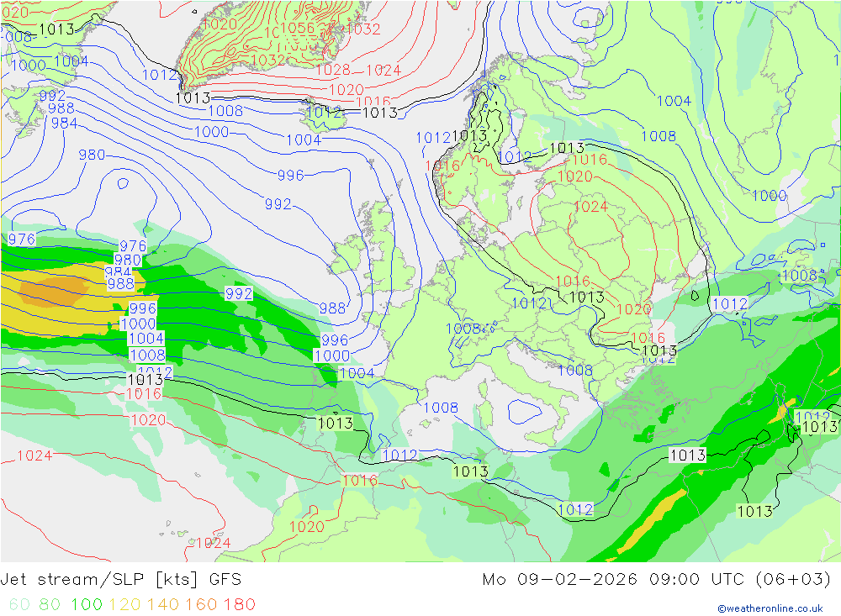Click the 976 label at the left map edge
Screen dimensions: 841x616
[22, 240]
